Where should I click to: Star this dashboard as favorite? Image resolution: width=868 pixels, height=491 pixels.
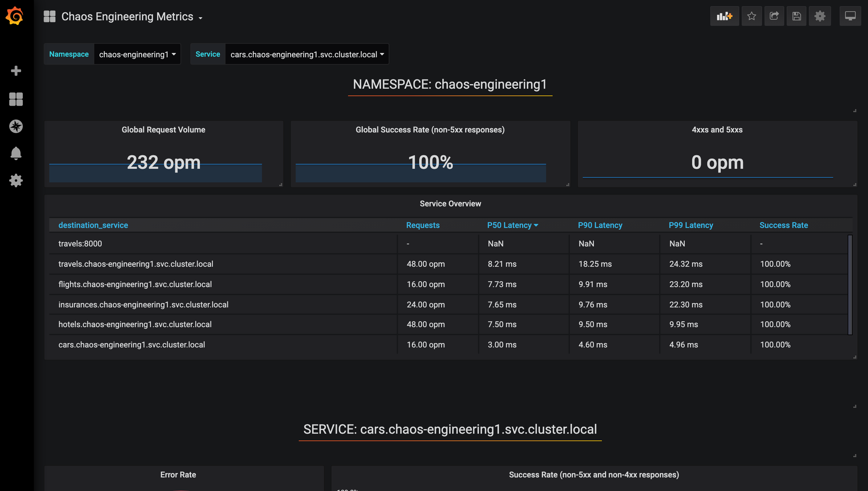pyautogui.click(x=751, y=16)
